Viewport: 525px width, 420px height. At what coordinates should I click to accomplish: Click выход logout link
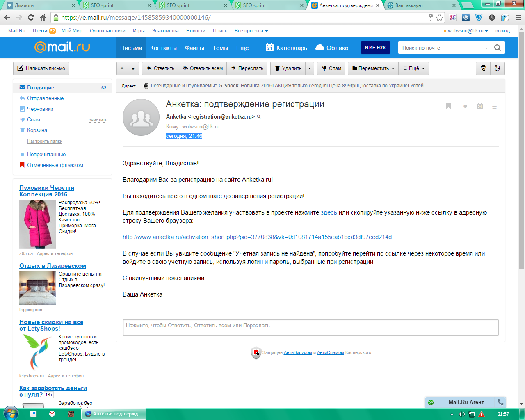(x=502, y=31)
